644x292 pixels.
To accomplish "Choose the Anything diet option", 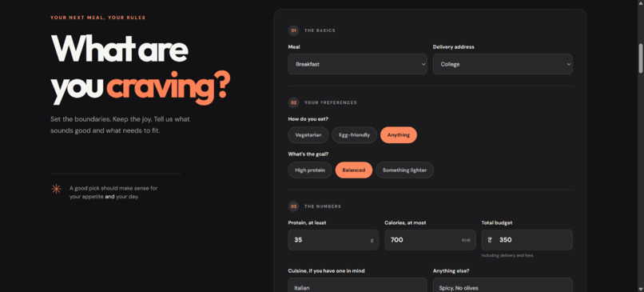I will [399, 135].
